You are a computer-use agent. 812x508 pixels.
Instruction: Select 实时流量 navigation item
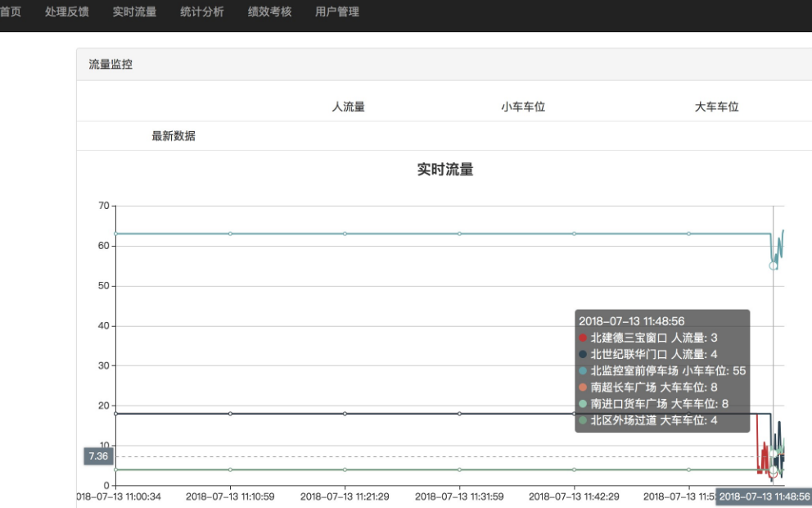[134, 11]
